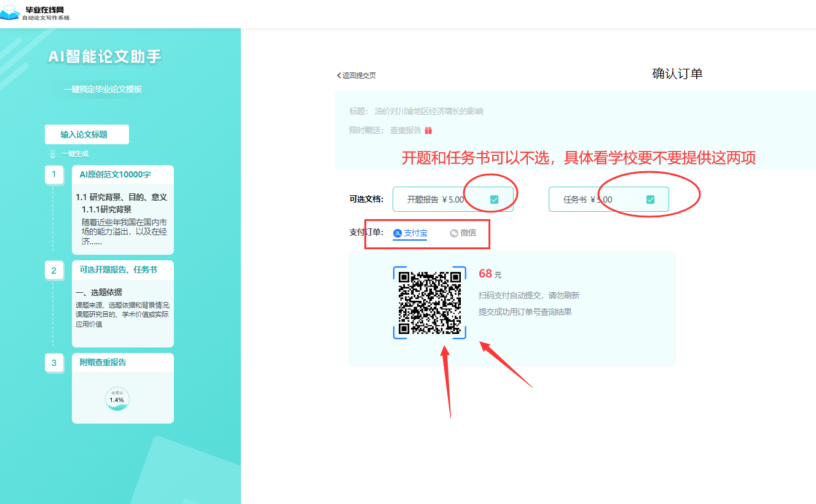Click the 限时赠送 label

(x=366, y=130)
